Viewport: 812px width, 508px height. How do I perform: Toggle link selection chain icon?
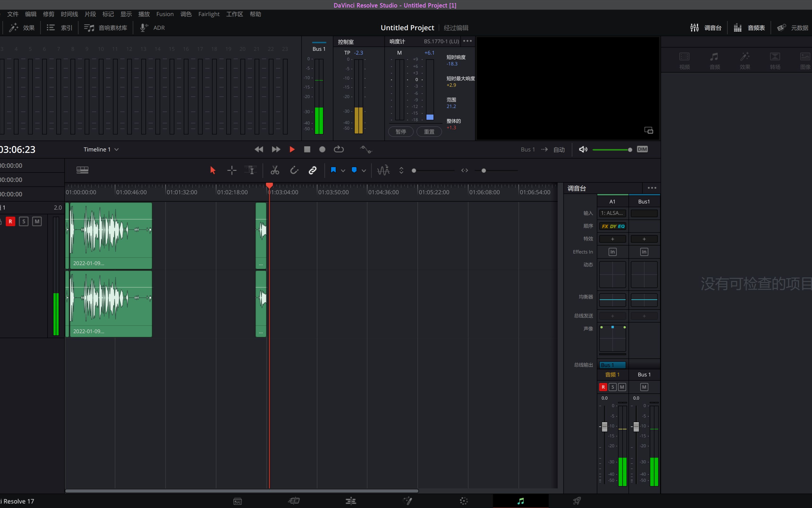(x=312, y=170)
